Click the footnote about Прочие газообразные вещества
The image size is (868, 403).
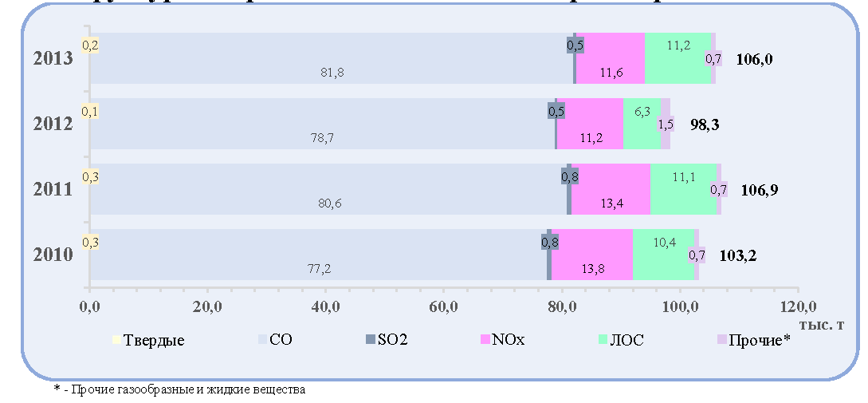pyautogui.click(x=180, y=389)
